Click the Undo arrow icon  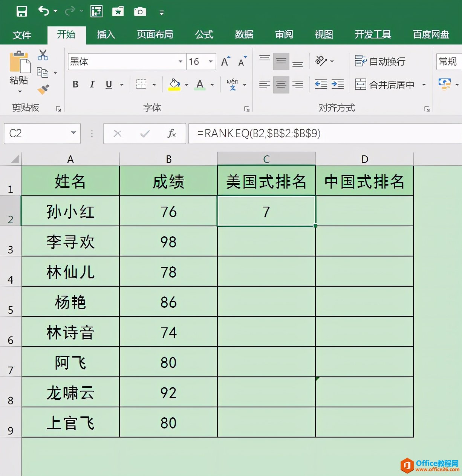coord(44,11)
